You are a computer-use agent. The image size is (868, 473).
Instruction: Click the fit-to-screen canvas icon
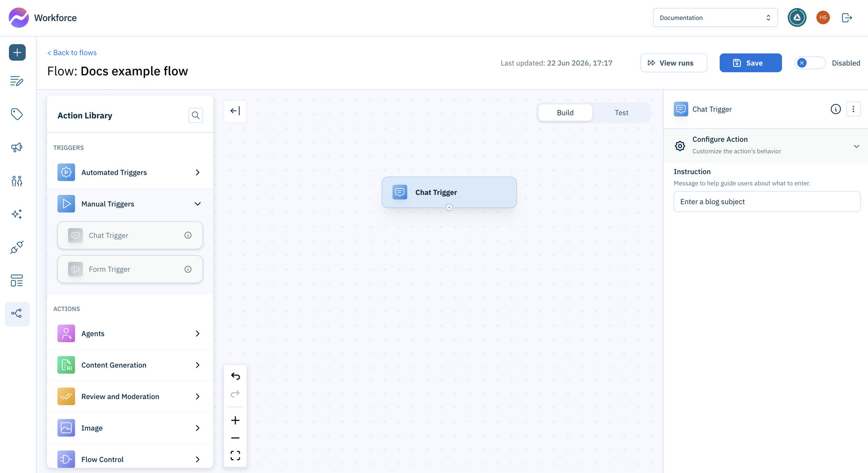(235, 456)
